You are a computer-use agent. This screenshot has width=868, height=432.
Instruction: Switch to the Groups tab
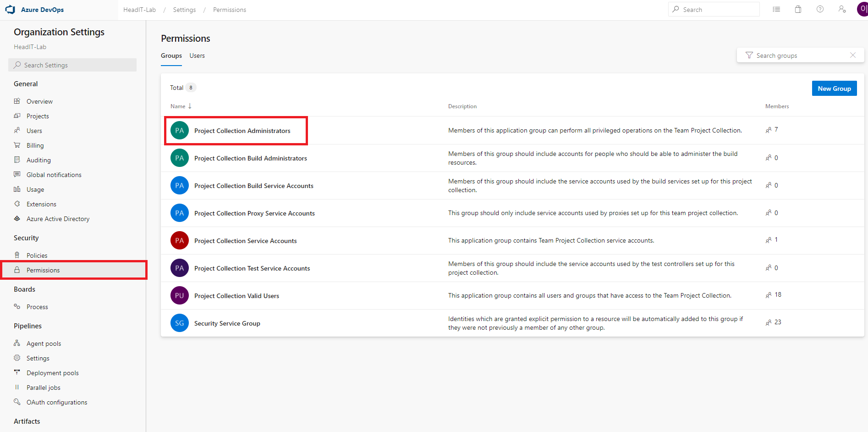(171, 55)
